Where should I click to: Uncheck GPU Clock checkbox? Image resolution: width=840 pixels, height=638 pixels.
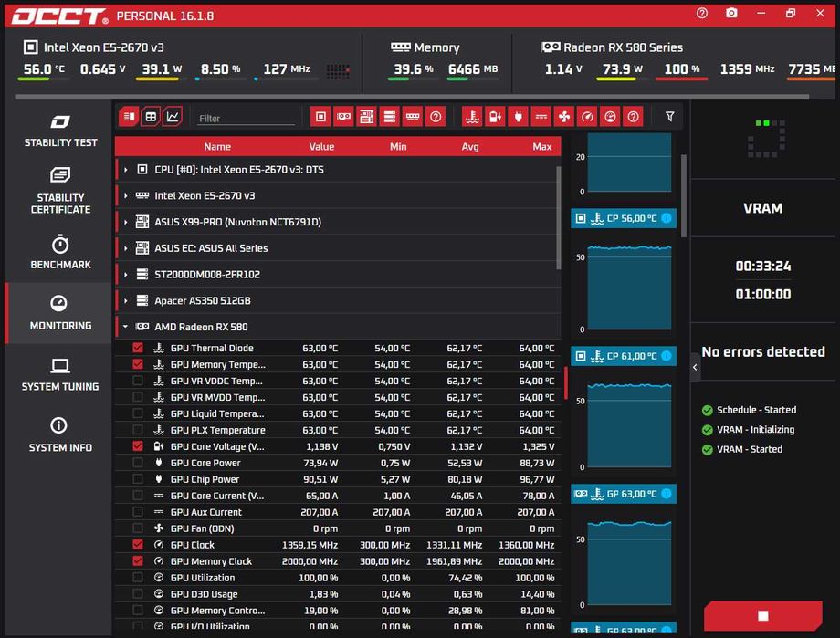pyautogui.click(x=138, y=545)
